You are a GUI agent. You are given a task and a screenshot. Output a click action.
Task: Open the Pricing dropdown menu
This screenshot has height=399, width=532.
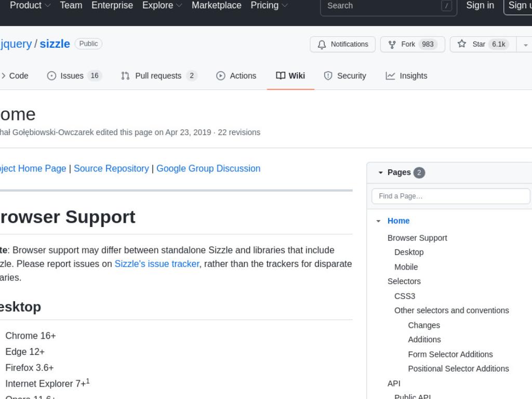click(269, 5)
